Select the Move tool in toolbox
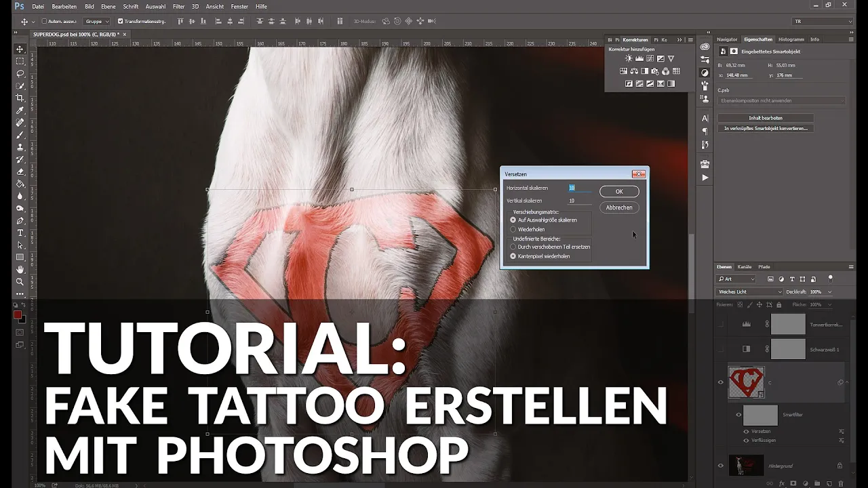Screen dimensions: 868x488 tap(20, 49)
